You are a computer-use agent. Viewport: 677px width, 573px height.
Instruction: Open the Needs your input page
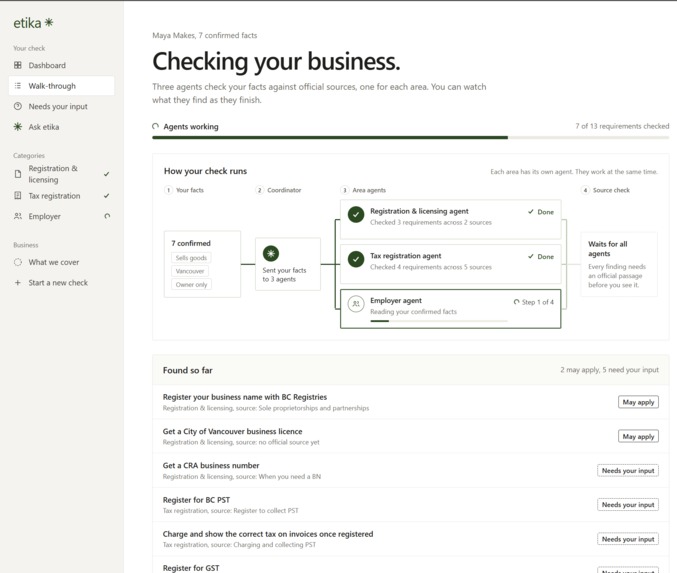tap(61, 106)
